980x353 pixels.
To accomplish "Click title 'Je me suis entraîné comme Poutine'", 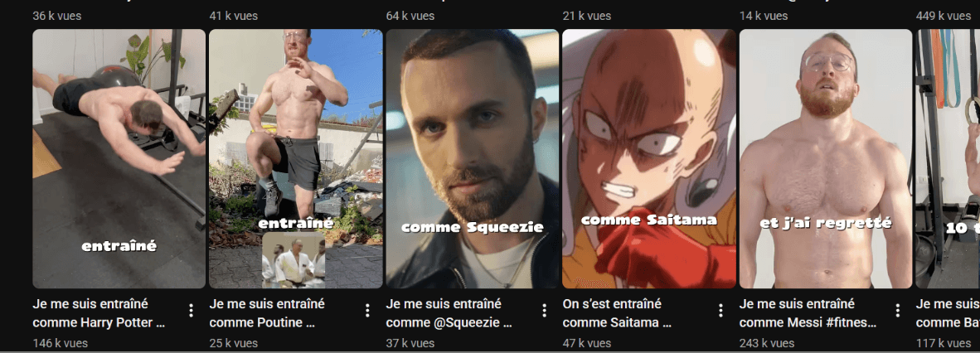I will pyautogui.click(x=267, y=313).
